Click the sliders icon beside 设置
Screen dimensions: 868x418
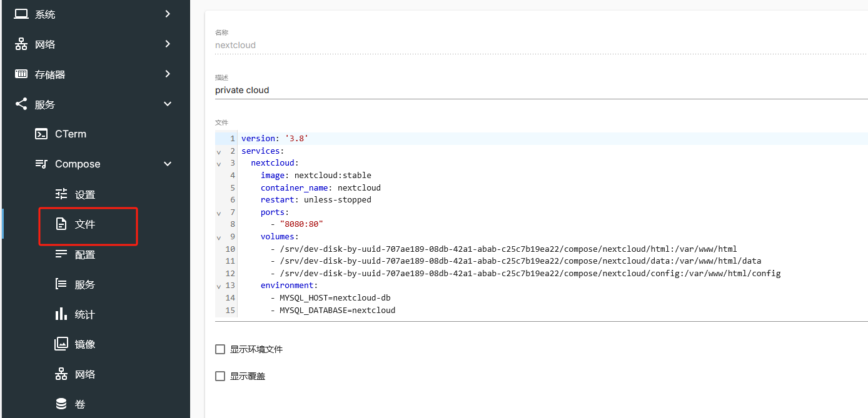(x=61, y=194)
